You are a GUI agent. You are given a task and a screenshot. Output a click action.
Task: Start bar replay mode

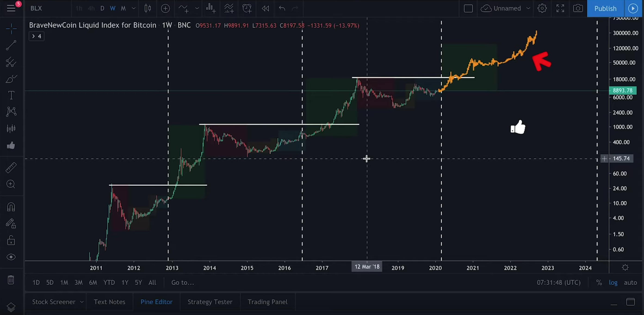[x=265, y=9]
